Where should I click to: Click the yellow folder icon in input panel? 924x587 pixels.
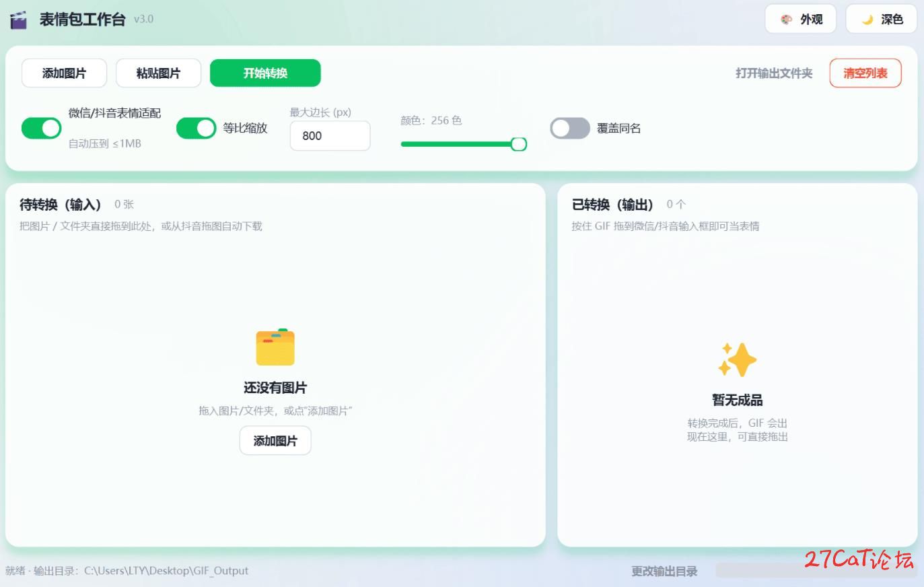click(x=275, y=347)
